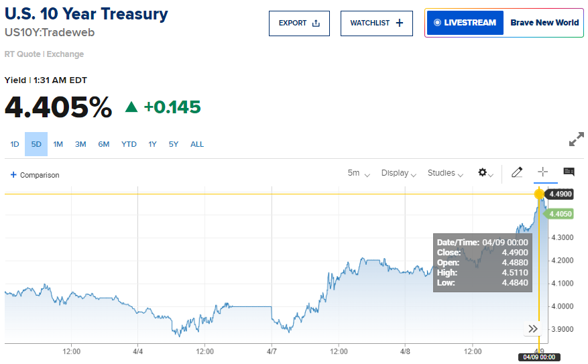
Task: Open Brave New World livestream link
Action: tap(544, 23)
